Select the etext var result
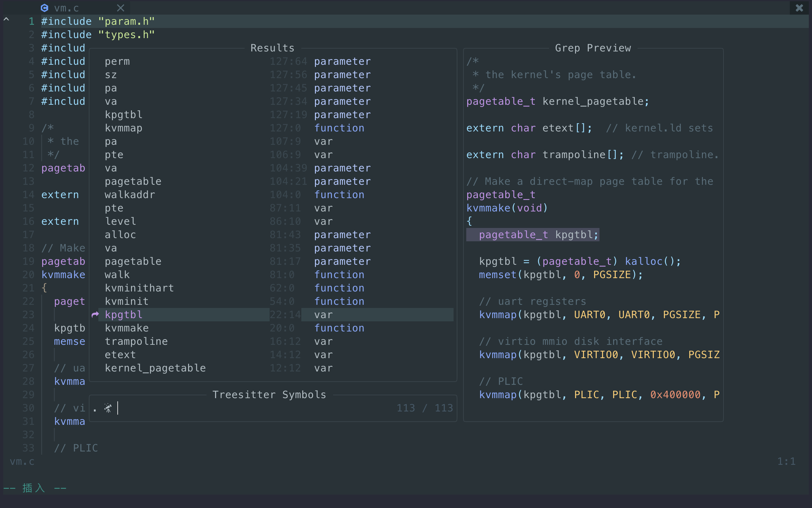The width and height of the screenshot is (812, 508). click(x=273, y=354)
